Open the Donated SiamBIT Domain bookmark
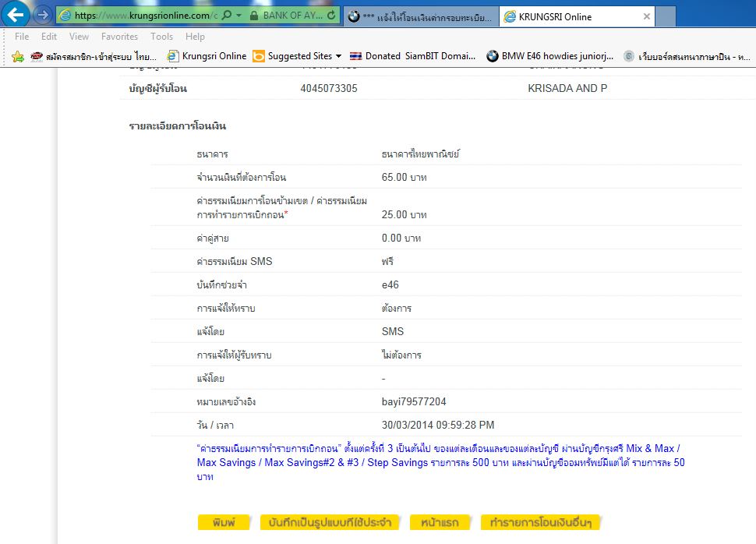 [x=413, y=56]
